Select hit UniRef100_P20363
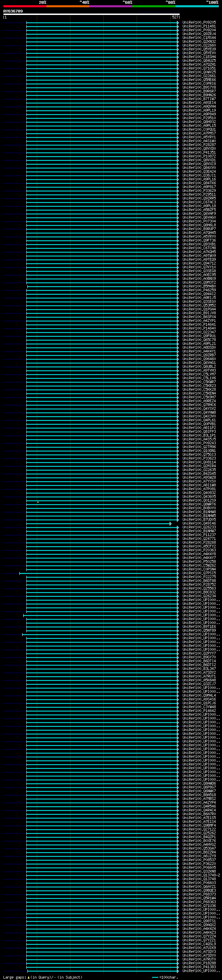The width and height of the screenshot is (222, 980). pos(199,550)
